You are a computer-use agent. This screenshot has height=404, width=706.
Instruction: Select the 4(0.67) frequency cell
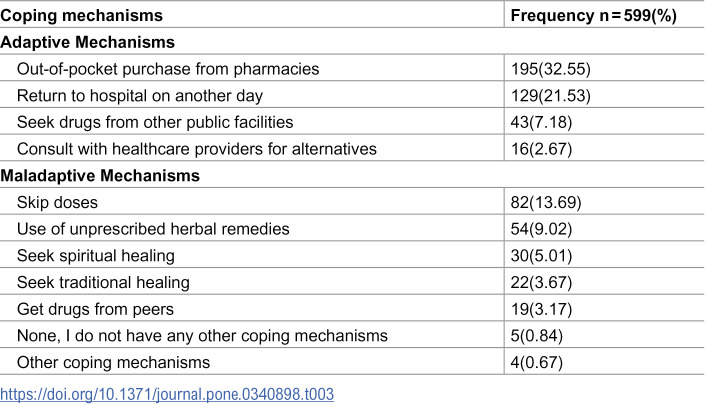[x=604, y=363]
